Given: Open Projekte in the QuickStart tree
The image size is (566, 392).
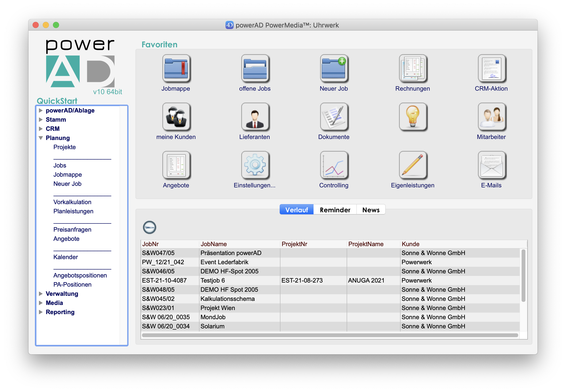Looking at the screenshot, I should [x=64, y=147].
